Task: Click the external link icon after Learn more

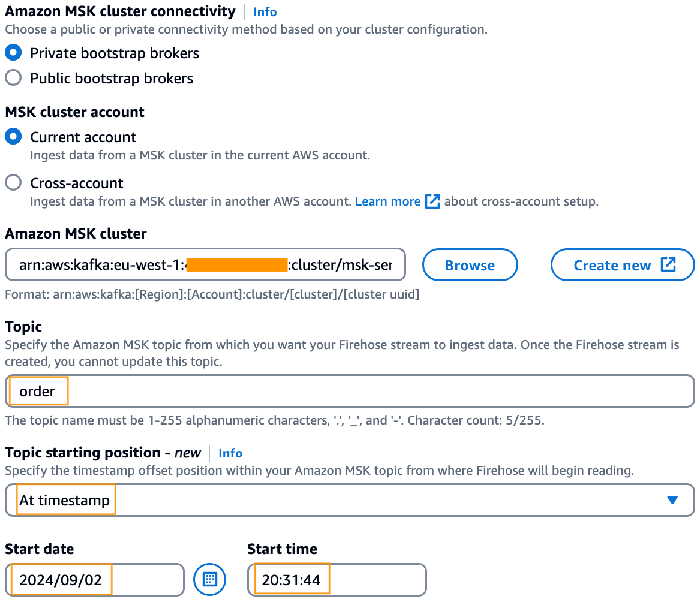Action: 432,201
